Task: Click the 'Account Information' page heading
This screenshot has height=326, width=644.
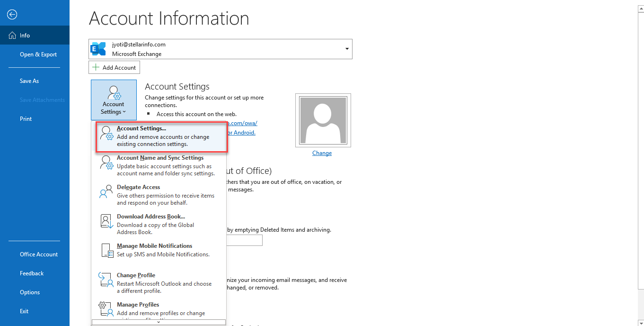Action: [x=169, y=18]
